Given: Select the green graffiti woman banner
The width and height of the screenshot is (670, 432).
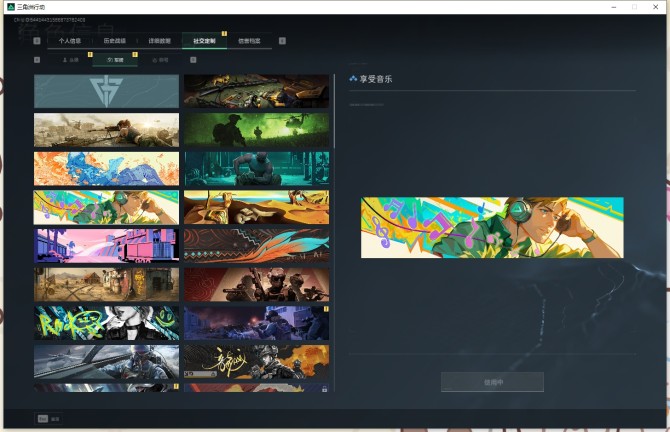Looking at the screenshot, I should coord(106,323).
